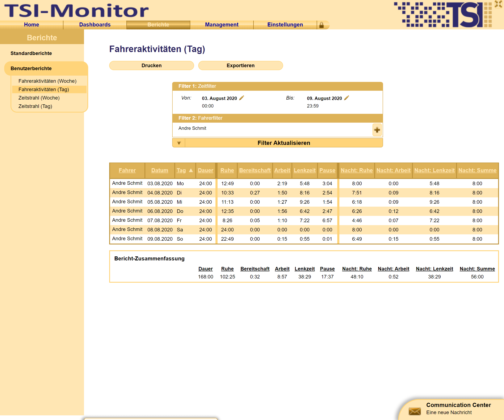This screenshot has height=420, width=504.
Task: Click the Drucken button
Action: click(x=151, y=66)
